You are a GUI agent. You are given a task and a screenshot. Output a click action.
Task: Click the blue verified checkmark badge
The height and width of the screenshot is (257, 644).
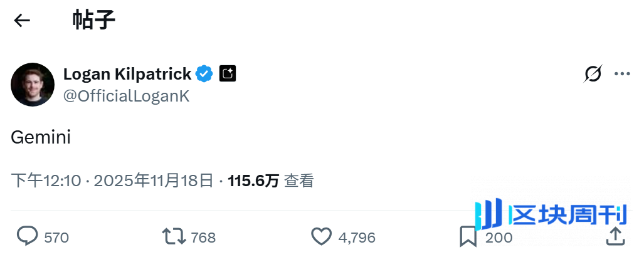coord(204,74)
